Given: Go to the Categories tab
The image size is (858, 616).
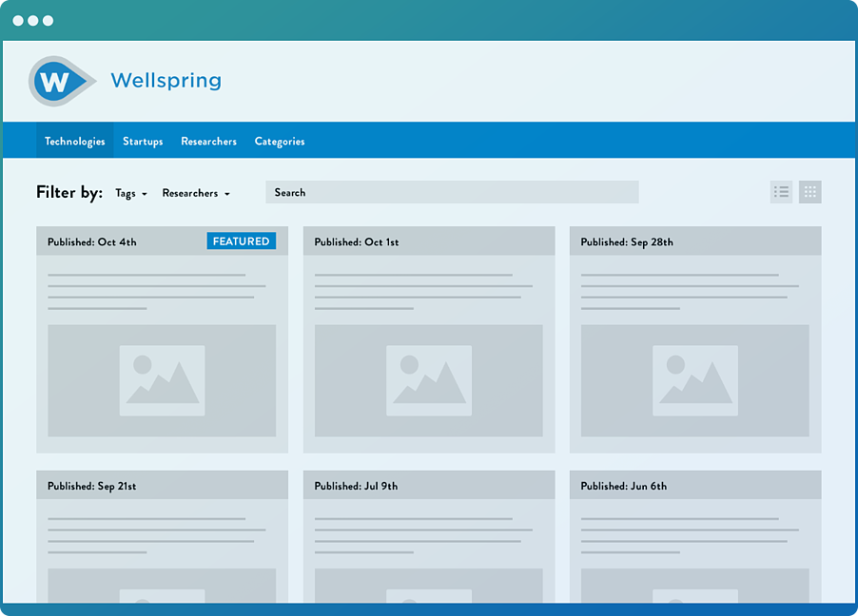Looking at the screenshot, I should 279,140.
